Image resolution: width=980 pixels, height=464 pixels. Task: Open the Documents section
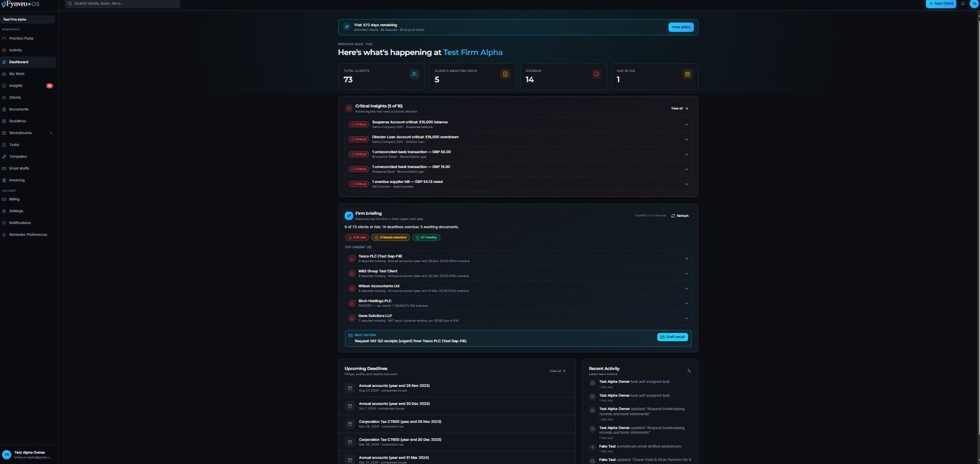click(x=28, y=110)
